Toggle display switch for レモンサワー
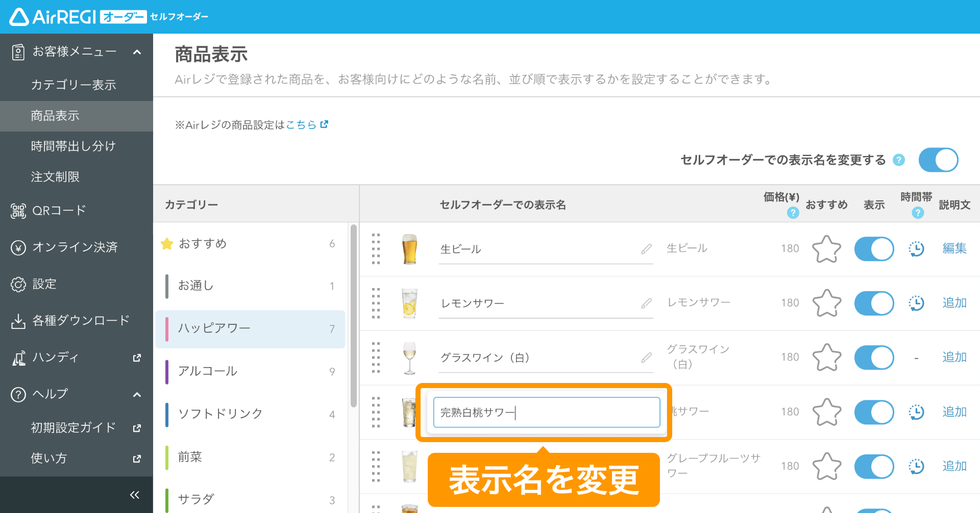The image size is (980, 513). tap(874, 303)
